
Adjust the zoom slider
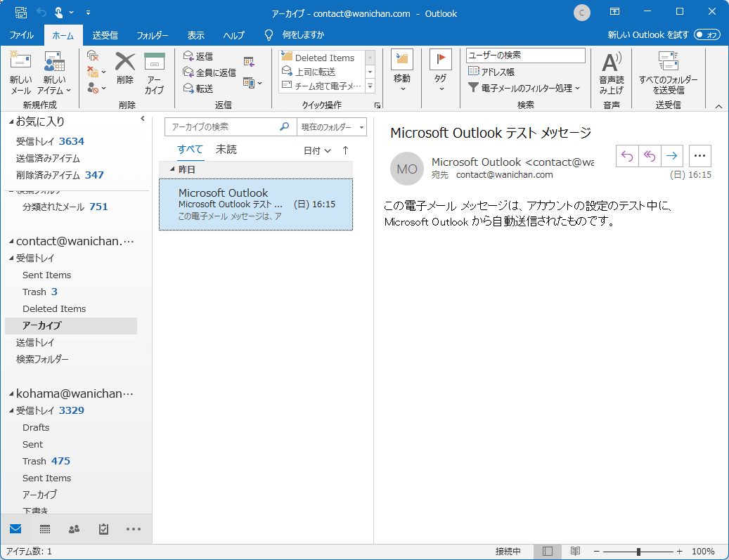point(638,551)
